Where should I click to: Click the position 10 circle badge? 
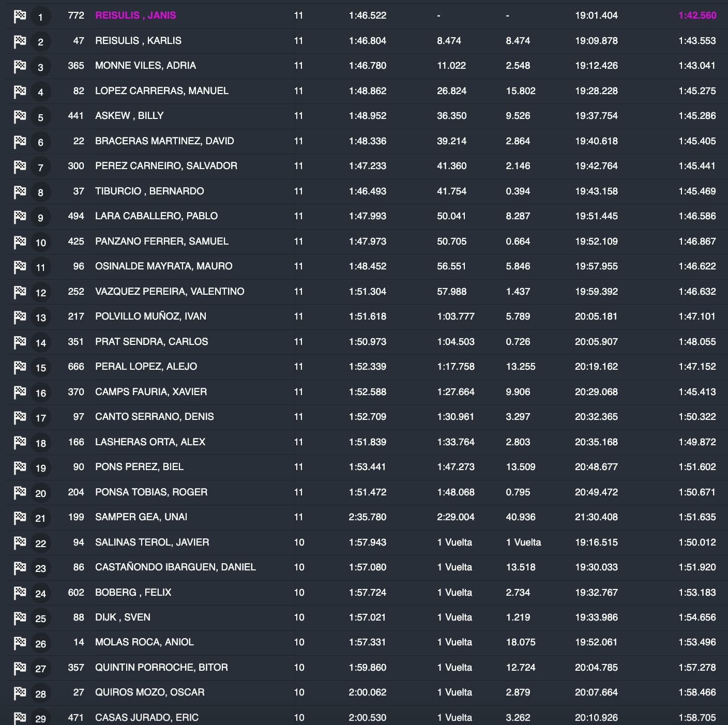(40, 243)
